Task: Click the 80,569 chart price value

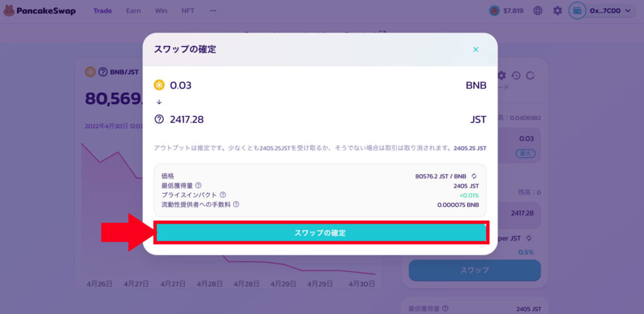Action: [114, 99]
